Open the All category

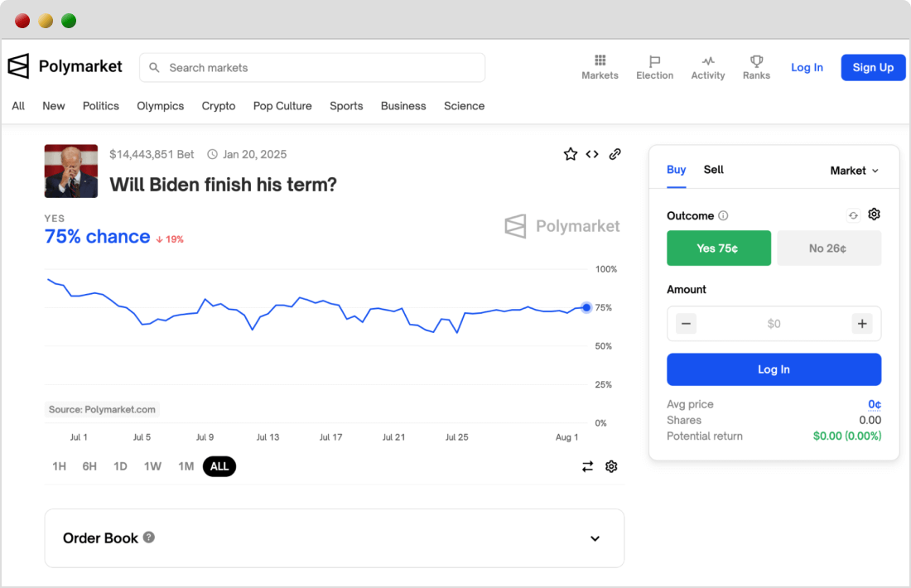(x=18, y=106)
